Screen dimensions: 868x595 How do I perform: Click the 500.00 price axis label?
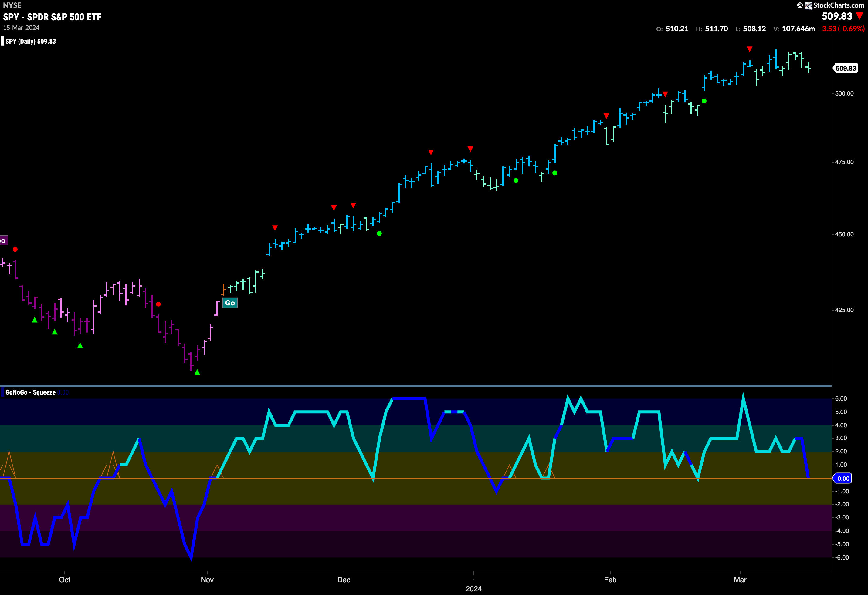click(x=844, y=93)
